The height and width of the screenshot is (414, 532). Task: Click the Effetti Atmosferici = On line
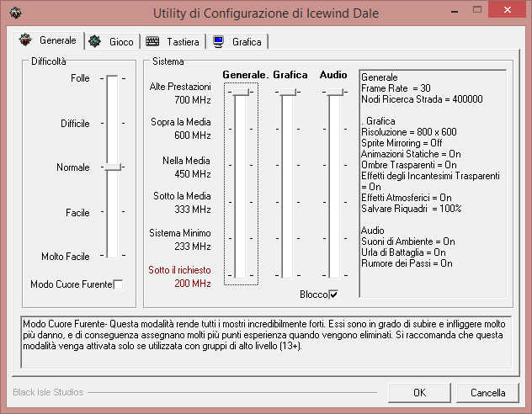click(x=406, y=198)
